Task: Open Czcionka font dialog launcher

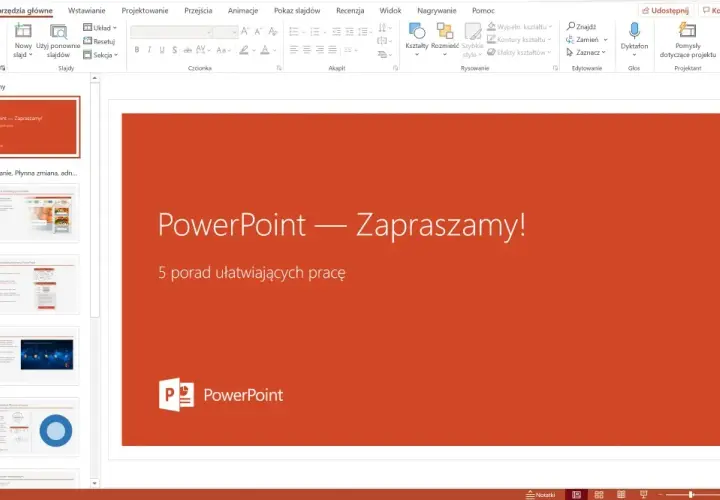Action: (x=279, y=68)
